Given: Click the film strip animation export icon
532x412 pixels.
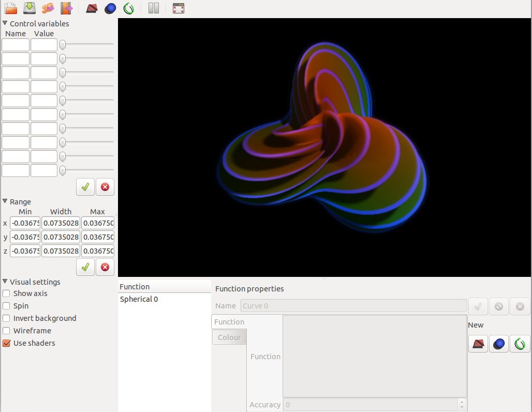Looking at the screenshot, I should tap(66, 8).
